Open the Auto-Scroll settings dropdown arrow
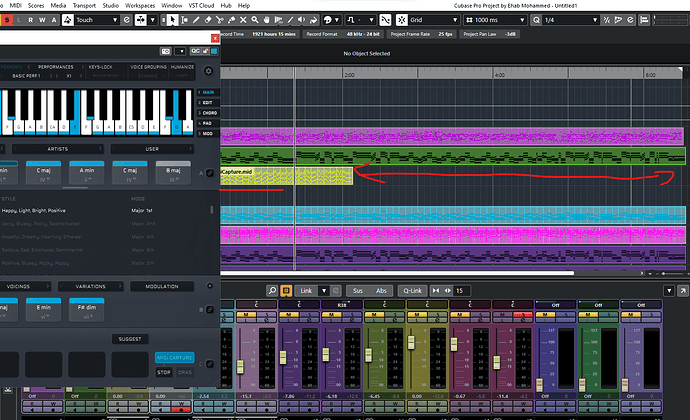The height and width of the screenshot is (420, 690). [x=153, y=20]
